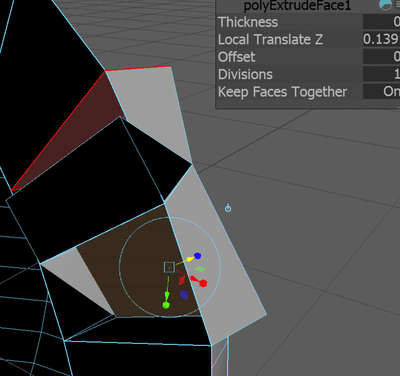Click the green diamond plane handle
The width and height of the screenshot is (400, 376).
[200, 269]
